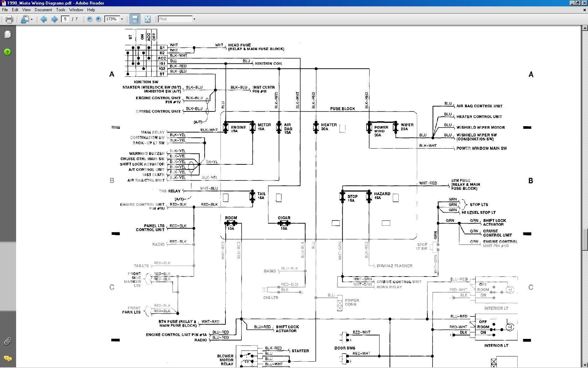
Task: Click the 173% zoom level field
Action: [x=112, y=19]
